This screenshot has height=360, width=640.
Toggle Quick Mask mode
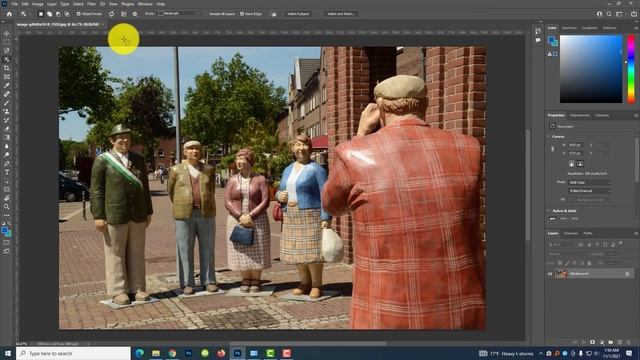pyautogui.click(x=7, y=242)
